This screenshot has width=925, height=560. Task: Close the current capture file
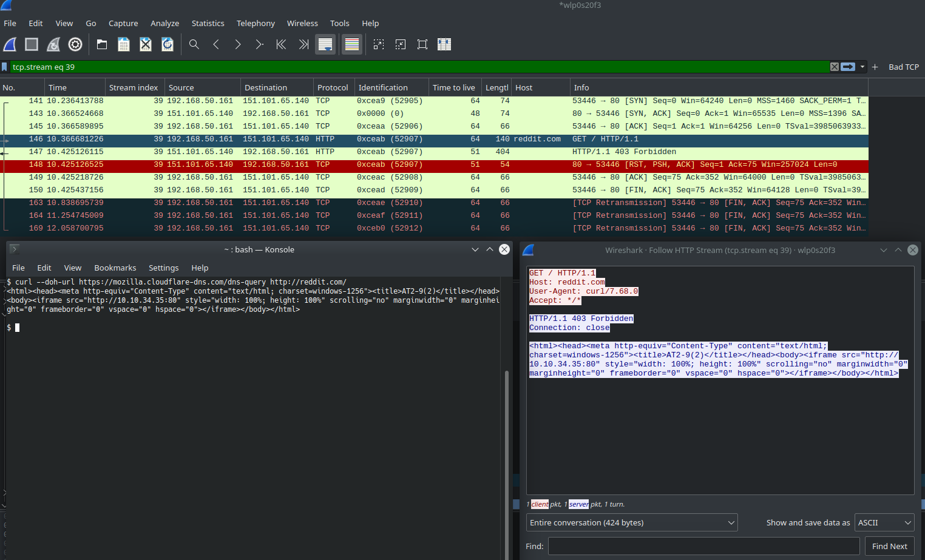click(145, 44)
